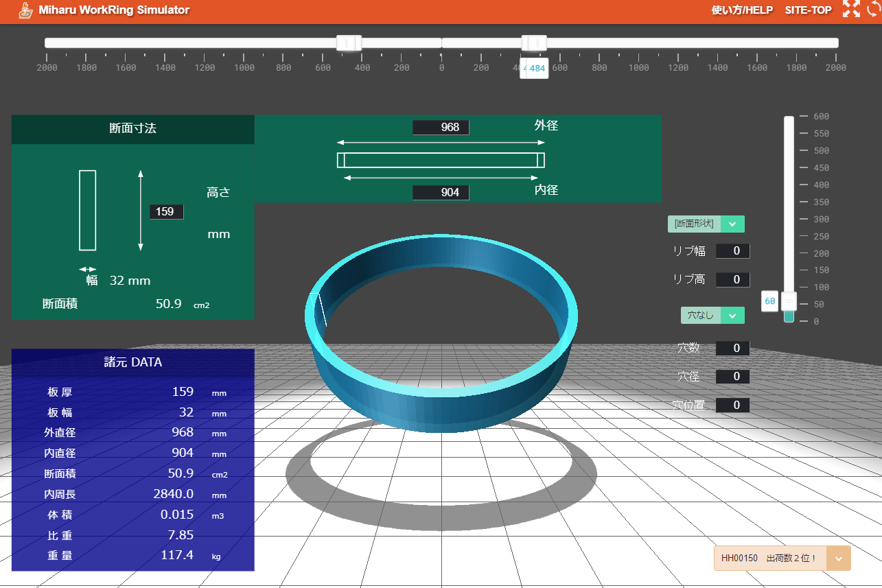Go to SITE-TOP link

point(808,10)
